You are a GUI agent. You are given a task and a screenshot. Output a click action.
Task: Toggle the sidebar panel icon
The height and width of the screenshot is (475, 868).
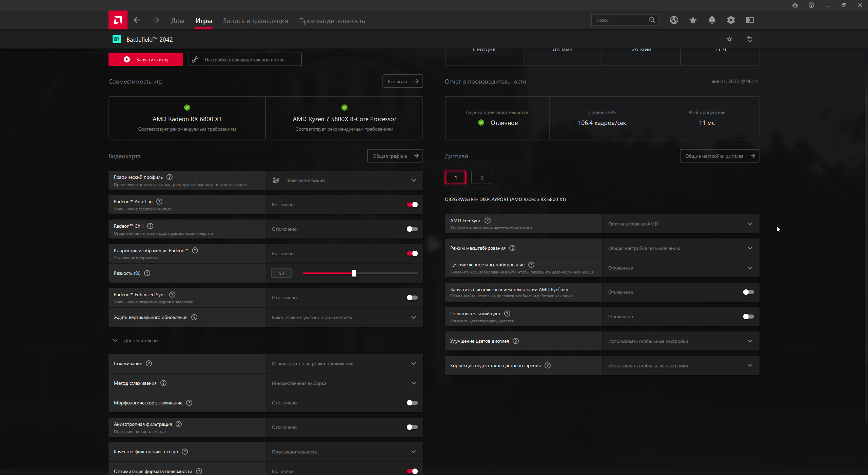tap(750, 20)
